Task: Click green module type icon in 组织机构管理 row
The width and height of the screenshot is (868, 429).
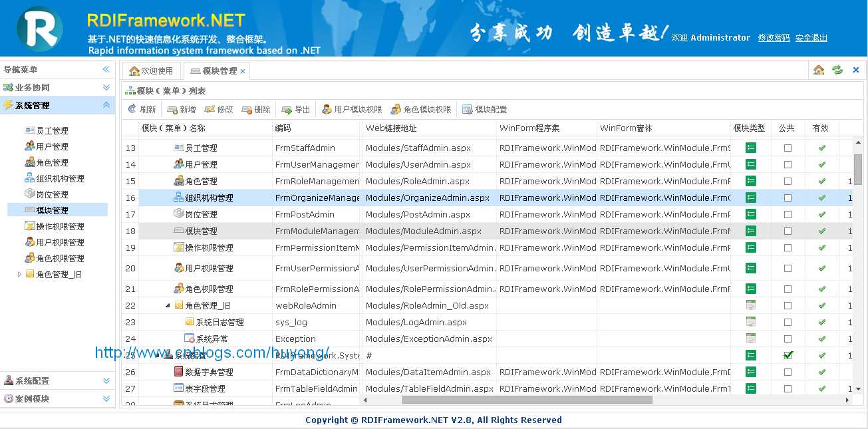Action: coord(751,198)
